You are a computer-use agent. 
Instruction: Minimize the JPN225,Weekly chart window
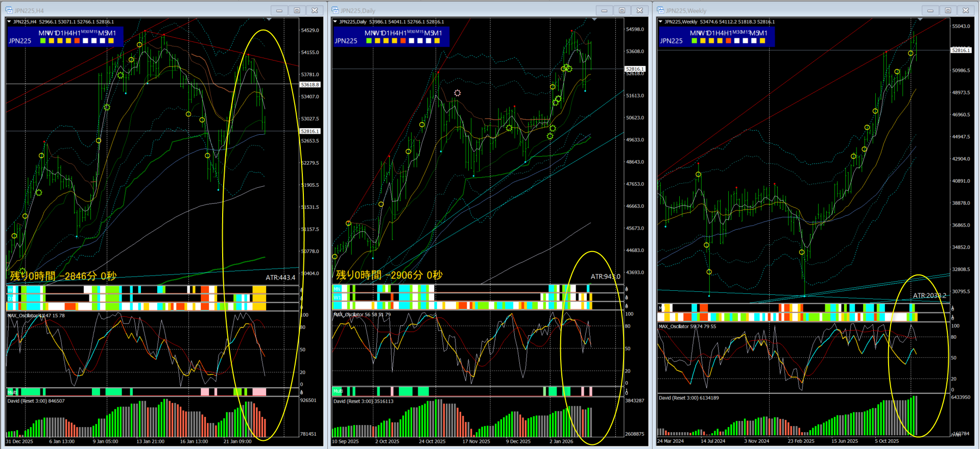[930, 10]
